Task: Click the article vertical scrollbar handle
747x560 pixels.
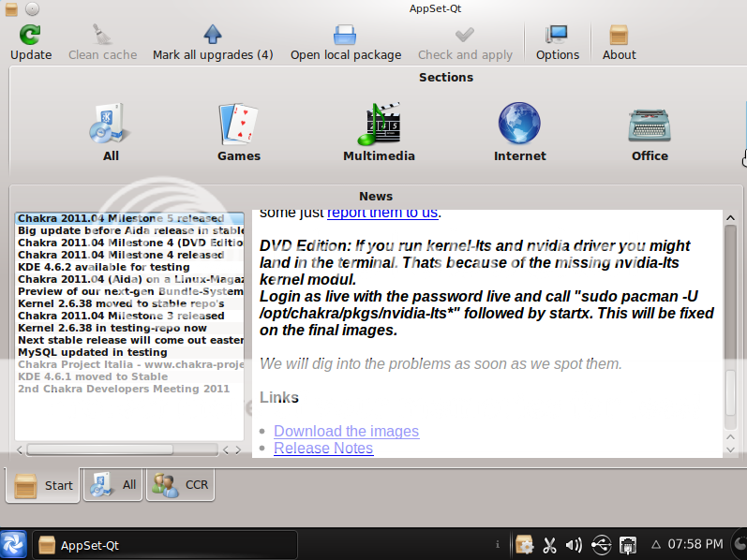Action: point(730,393)
